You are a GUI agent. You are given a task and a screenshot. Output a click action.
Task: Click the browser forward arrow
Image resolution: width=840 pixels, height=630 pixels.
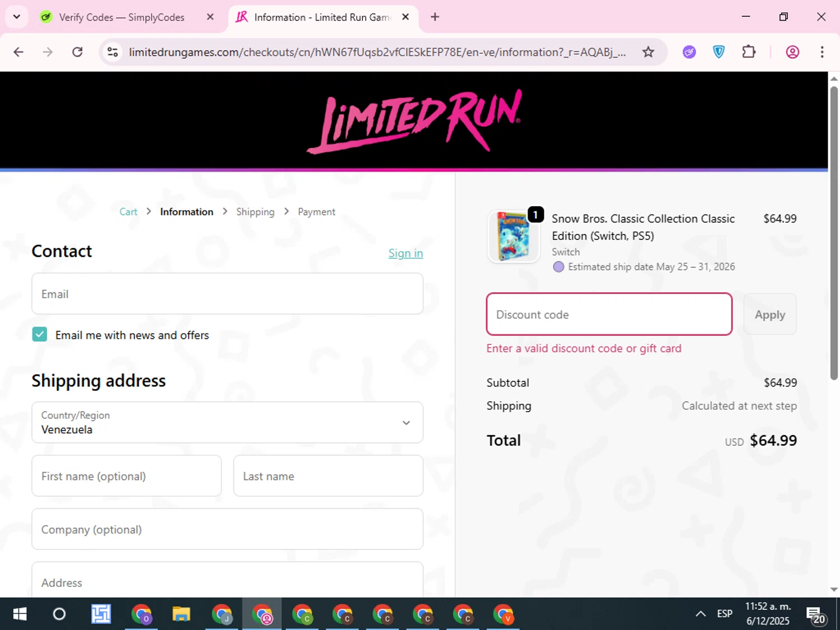click(48, 52)
